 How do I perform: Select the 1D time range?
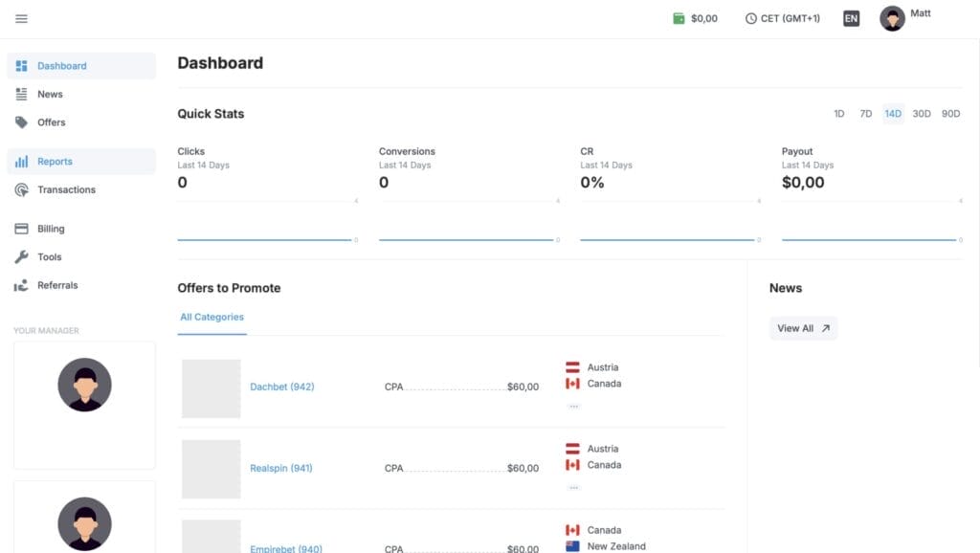pyautogui.click(x=839, y=114)
